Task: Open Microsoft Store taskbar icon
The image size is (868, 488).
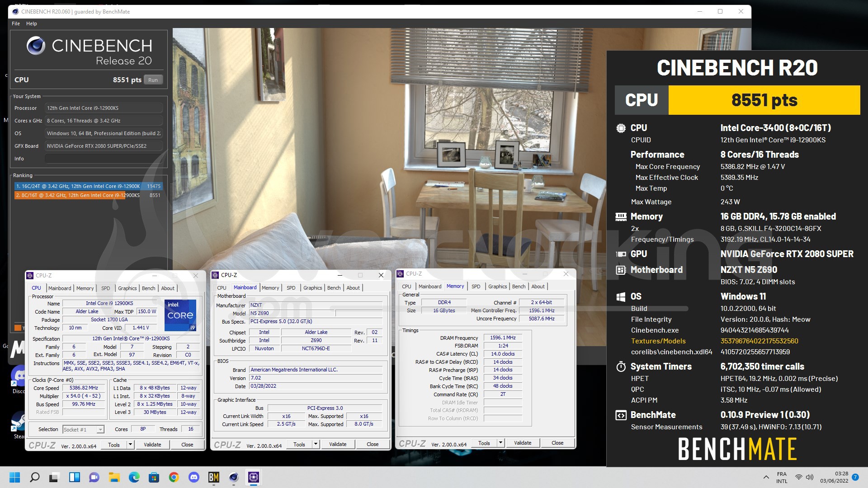Action: tap(154, 477)
